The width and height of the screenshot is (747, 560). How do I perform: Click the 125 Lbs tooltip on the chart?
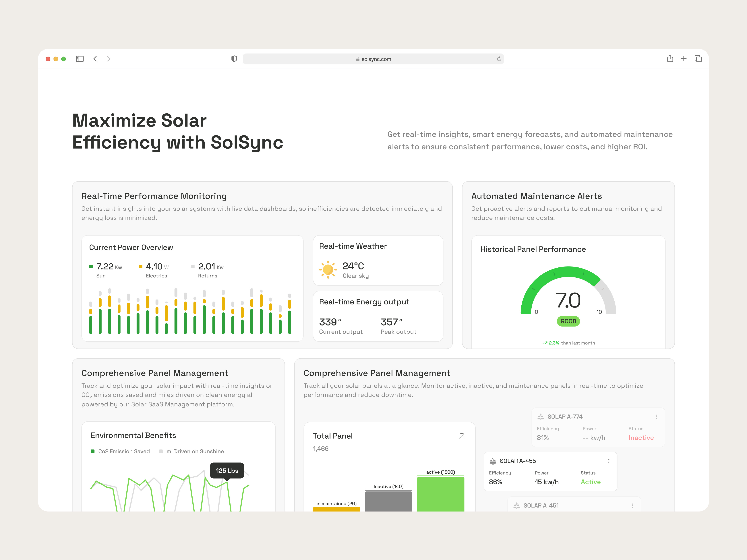227,470
